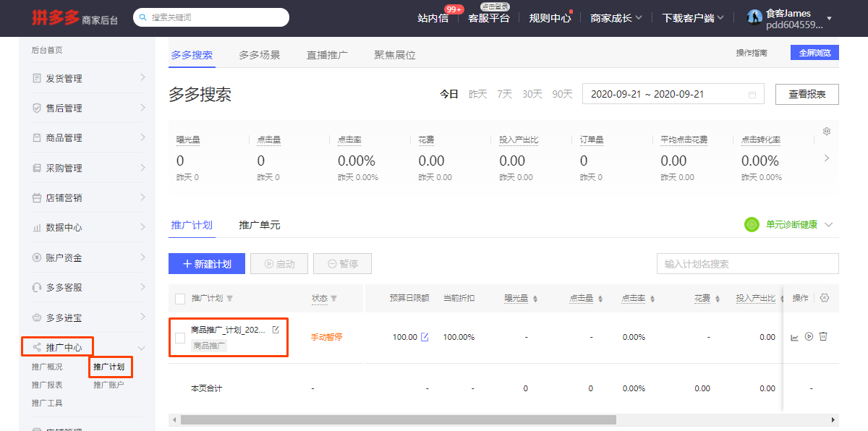
Task: Click scrollbar right arrow below table
Action: click(834, 419)
